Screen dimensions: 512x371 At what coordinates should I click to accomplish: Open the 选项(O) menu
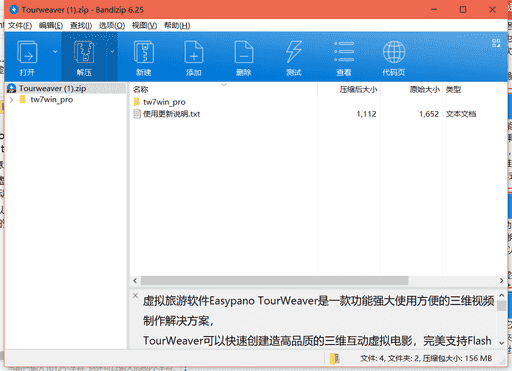tap(112, 26)
